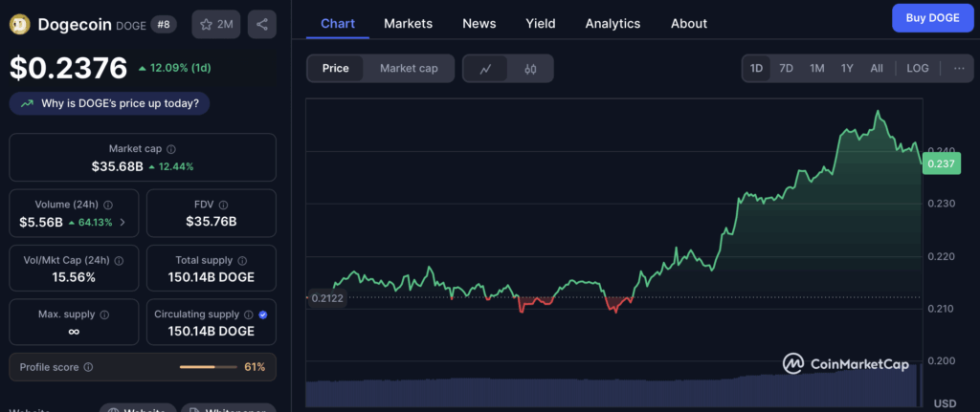Viewport: 980px width, 412px height.
Task: Click the infinity max supply value
Action: pyautogui.click(x=74, y=332)
